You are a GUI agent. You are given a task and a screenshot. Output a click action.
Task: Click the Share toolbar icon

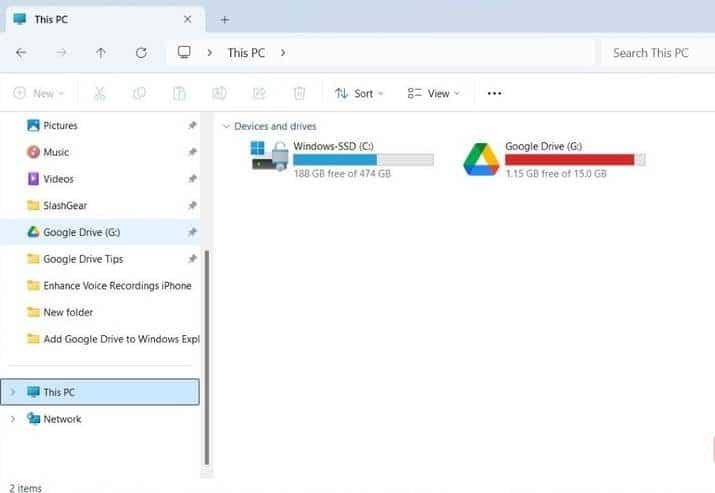click(x=259, y=93)
